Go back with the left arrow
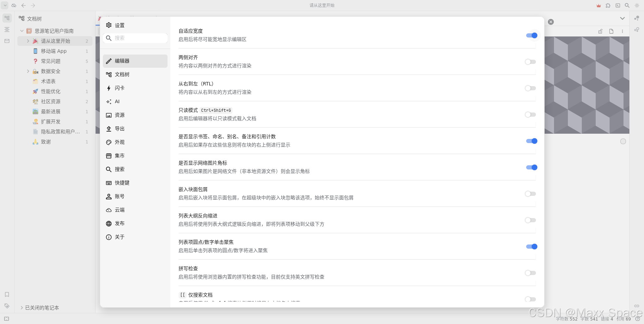Image resolution: width=644 pixels, height=324 pixels. pos(24,6)
